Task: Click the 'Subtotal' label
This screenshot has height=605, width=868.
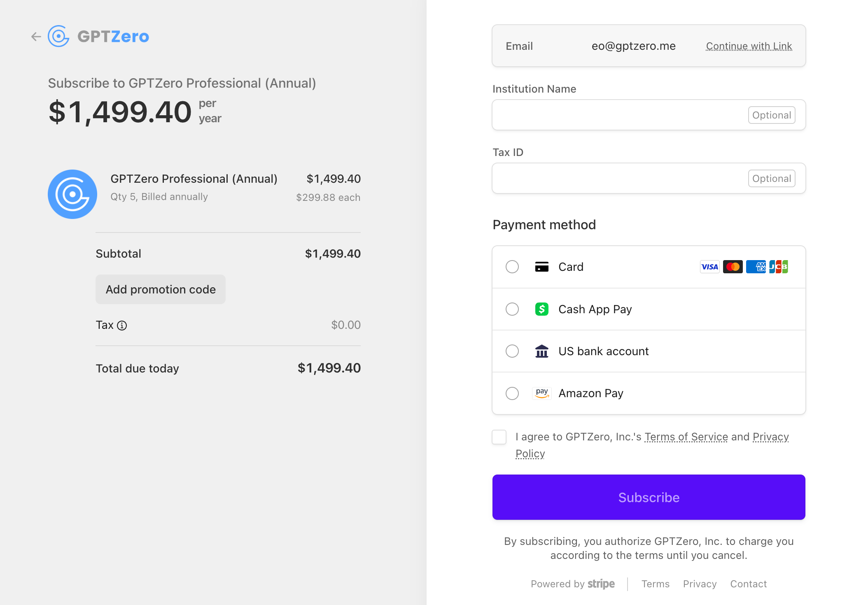Action: (x=119, y=254)
